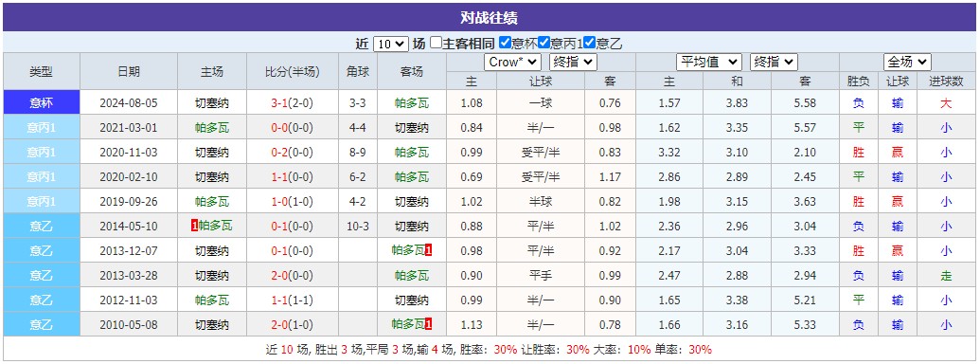The image size is (980, 364).
Task: Click score 0-2(0-0) of 2020-11-03 match
Action: (x=293, y=152)
